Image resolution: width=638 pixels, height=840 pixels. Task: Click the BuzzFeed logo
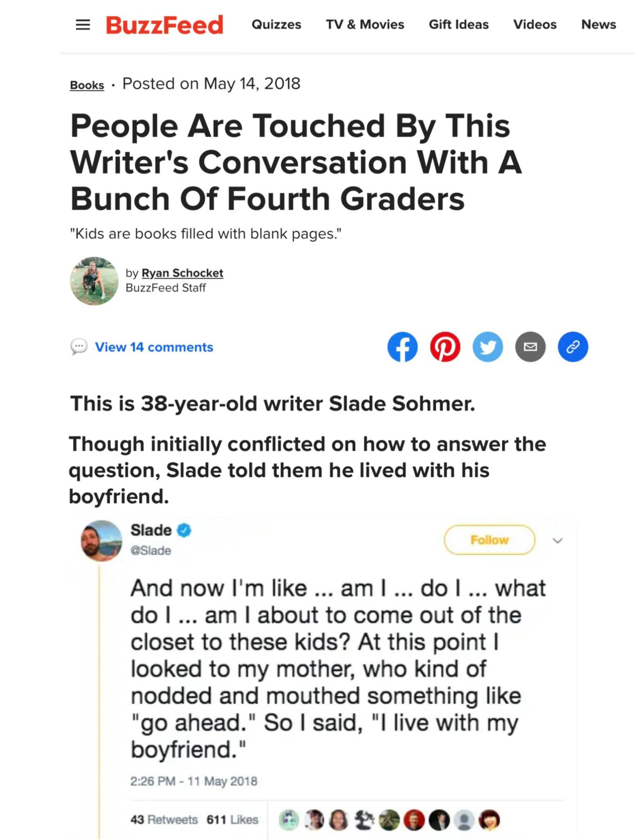165,24
